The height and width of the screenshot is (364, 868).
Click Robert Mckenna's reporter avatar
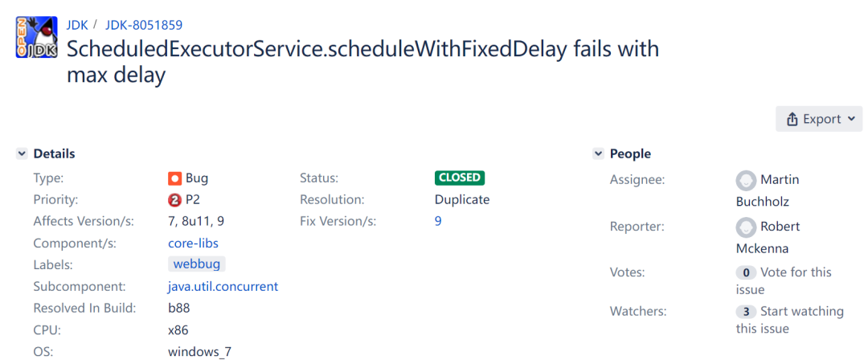click(746, 227)
